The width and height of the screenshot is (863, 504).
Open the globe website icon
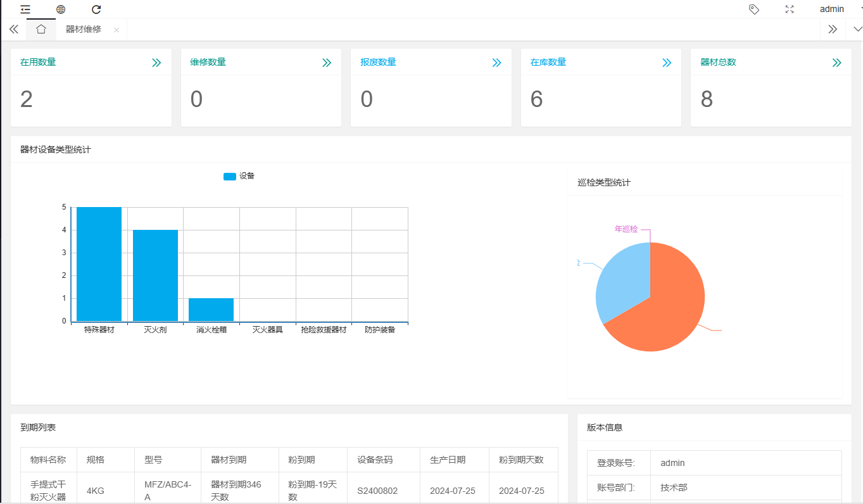(x=61, y=9)
